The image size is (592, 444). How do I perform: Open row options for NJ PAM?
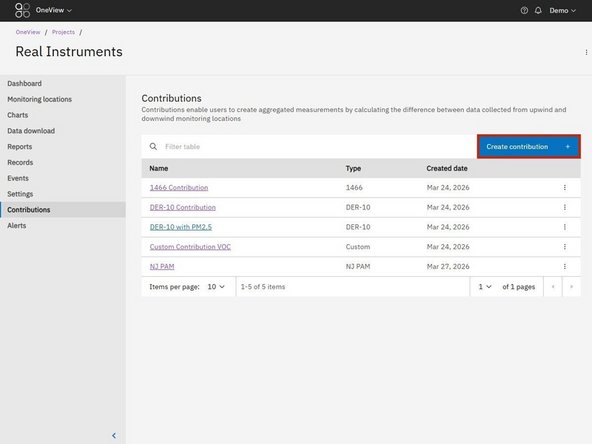tap(564, 266)
